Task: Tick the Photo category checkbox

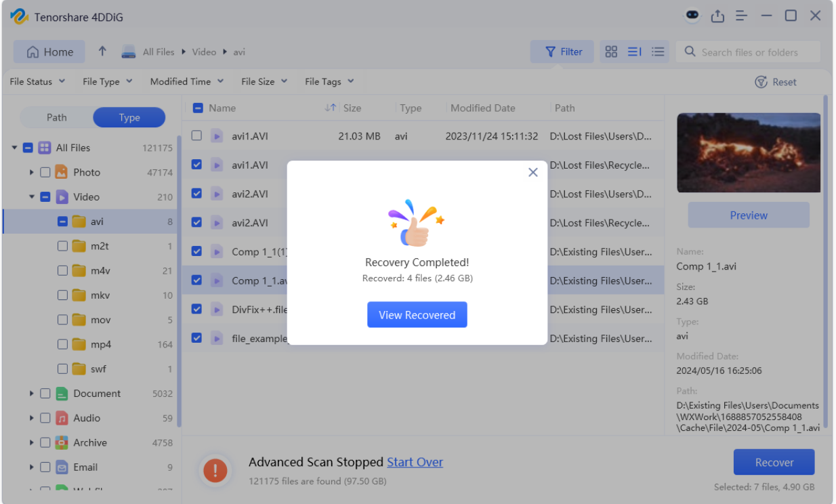Action: pos(45,173)
